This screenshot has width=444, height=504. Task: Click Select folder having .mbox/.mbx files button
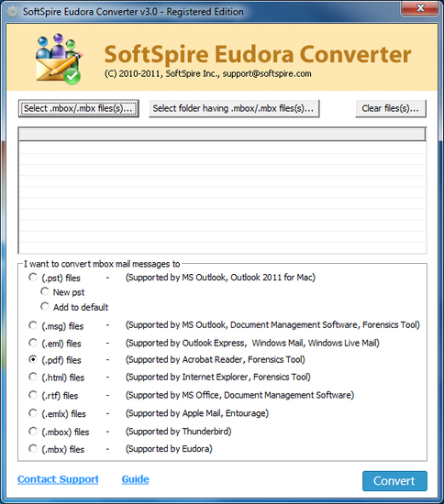pos(234,109)
